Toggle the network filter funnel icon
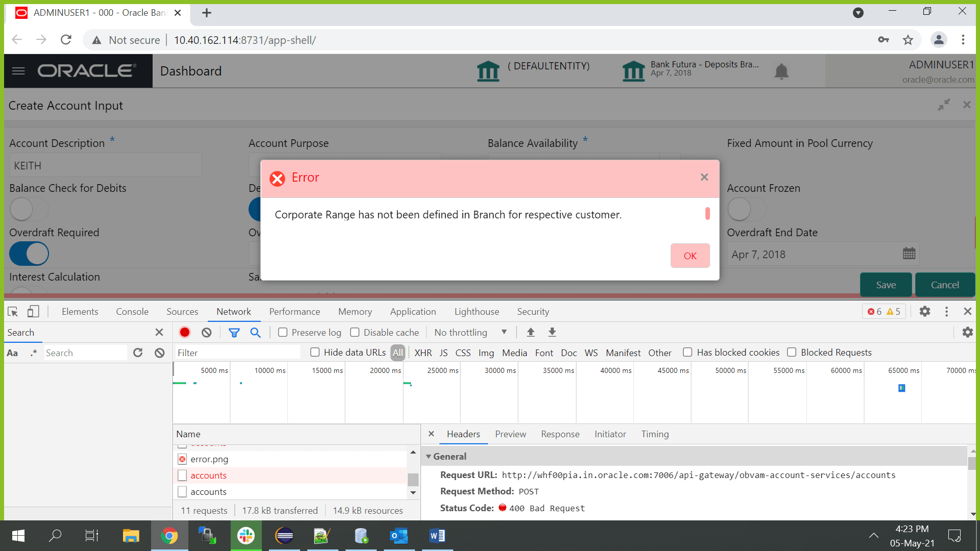Image resolution: width=980 pixels, height=551 pixels. pyautogui.click(x=234, y=332)
